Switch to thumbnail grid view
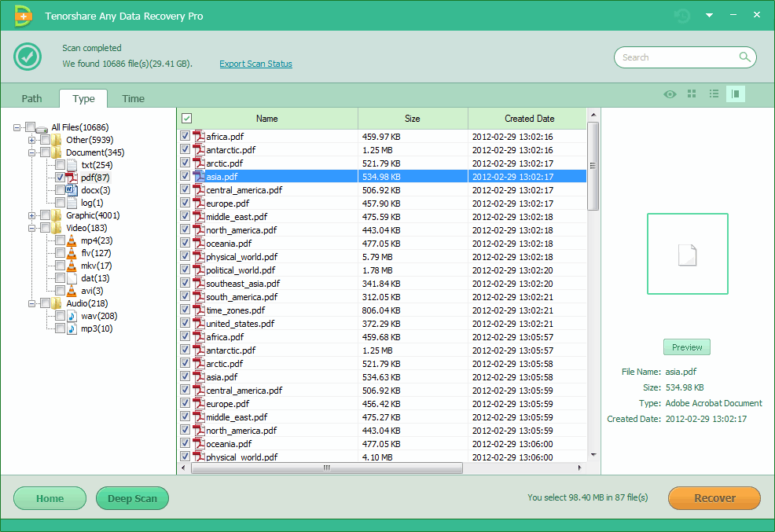The height and width of the screenshot is (532, 775). coord(692,94)
